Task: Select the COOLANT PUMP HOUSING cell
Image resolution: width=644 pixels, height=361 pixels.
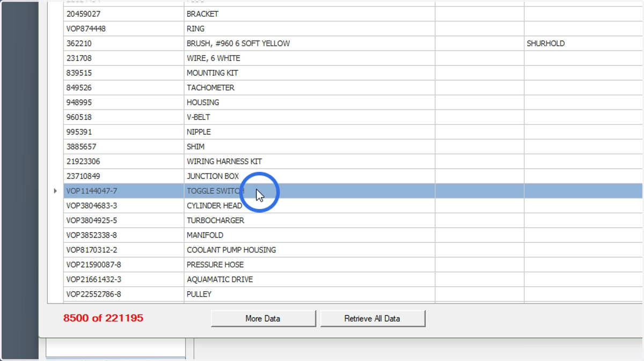Action: tap(309, 250)
